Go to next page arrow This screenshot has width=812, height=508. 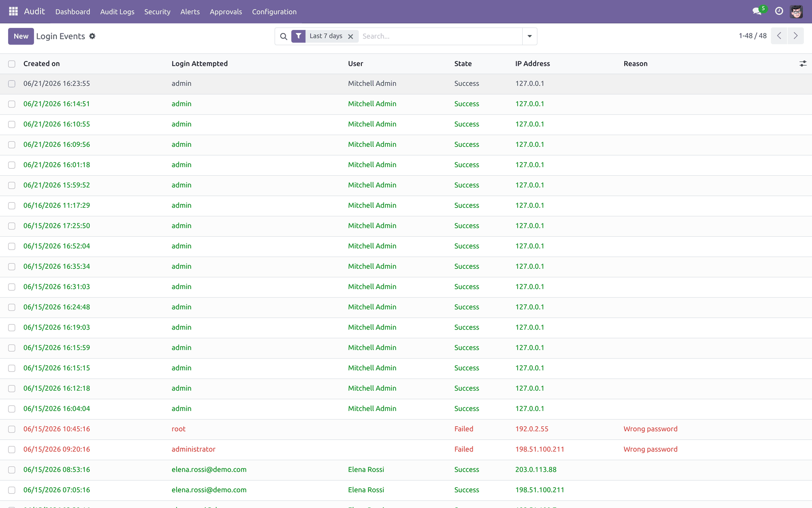tap(795, 36)
